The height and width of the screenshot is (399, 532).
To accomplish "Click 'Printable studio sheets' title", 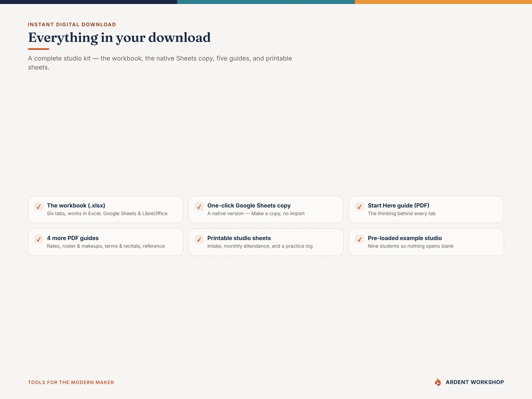I will coord(239,238).
